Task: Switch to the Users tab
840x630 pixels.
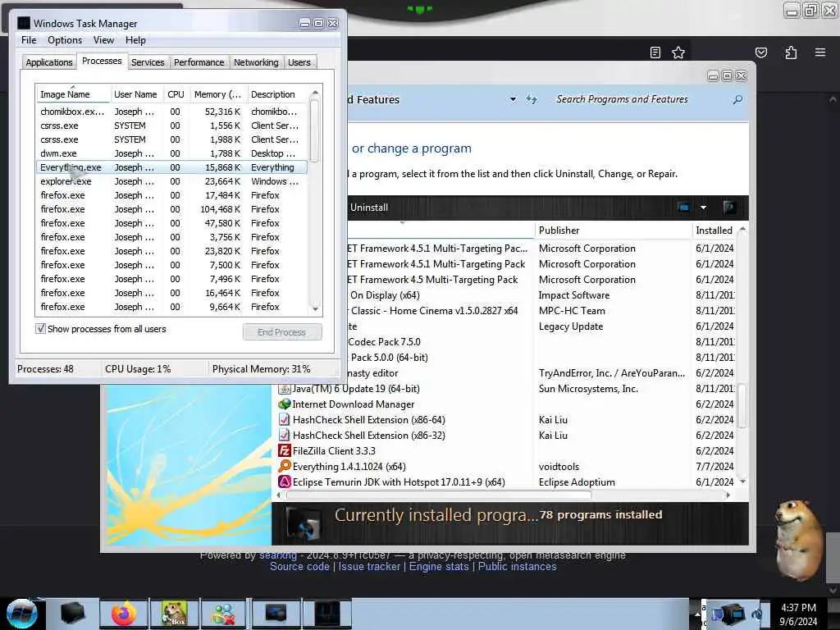Action: tap(299, 62)
